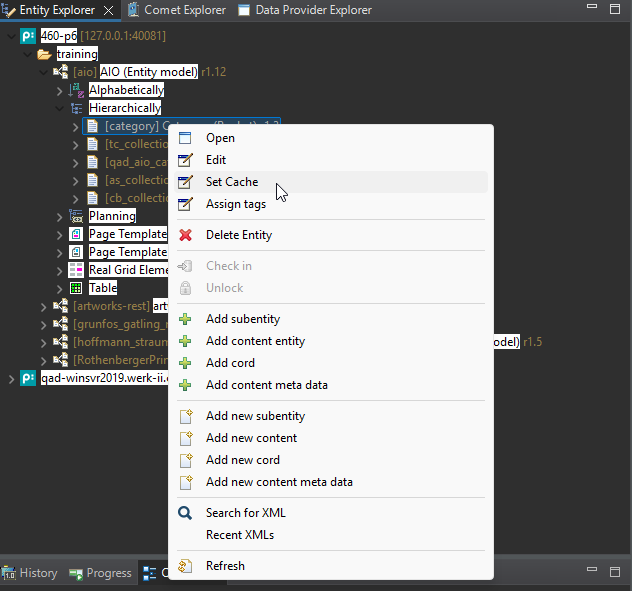Click the green plus Add subentity icon

coord(185,319)
